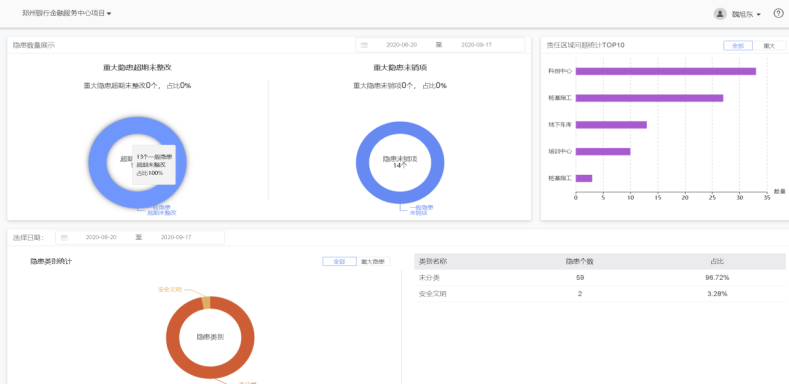Click the orange 隐患类别 donut ring

click(210, 371)
